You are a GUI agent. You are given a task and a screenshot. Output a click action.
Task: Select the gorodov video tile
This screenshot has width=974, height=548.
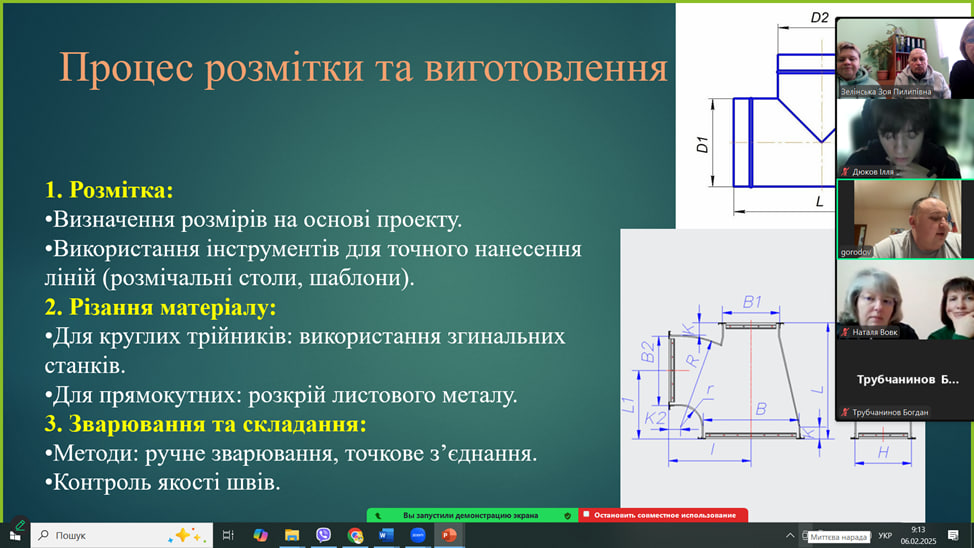tap(905, 219)
